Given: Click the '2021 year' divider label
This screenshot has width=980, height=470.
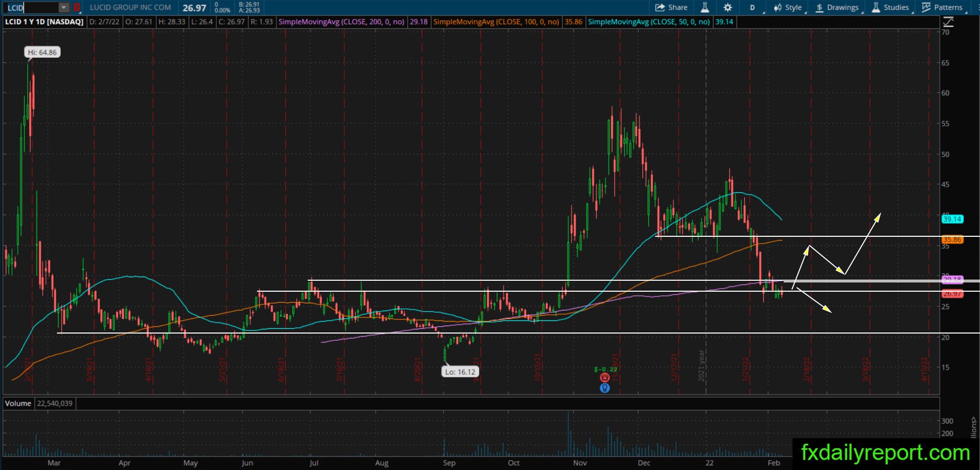Looking at the screenshot, I should pyautogui.click(x=702, y=365).
